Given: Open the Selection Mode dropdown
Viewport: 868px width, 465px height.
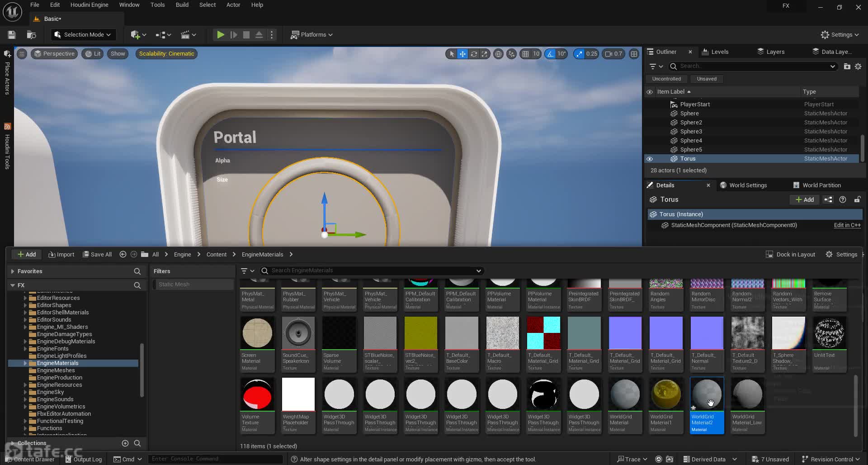Looking at the screenshot, I should (x=82, y=35).
